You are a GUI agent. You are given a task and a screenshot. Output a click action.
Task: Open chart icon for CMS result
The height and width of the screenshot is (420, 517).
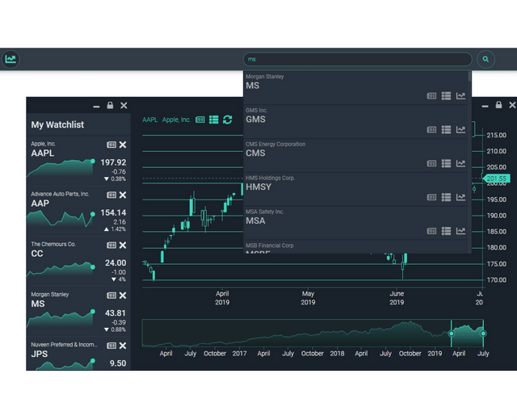(460, 163)
